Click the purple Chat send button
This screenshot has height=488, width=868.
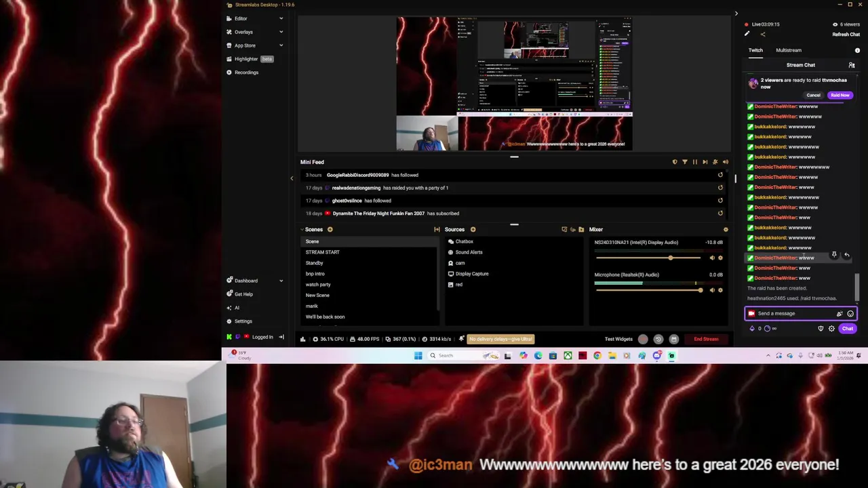tap(848, 329)
